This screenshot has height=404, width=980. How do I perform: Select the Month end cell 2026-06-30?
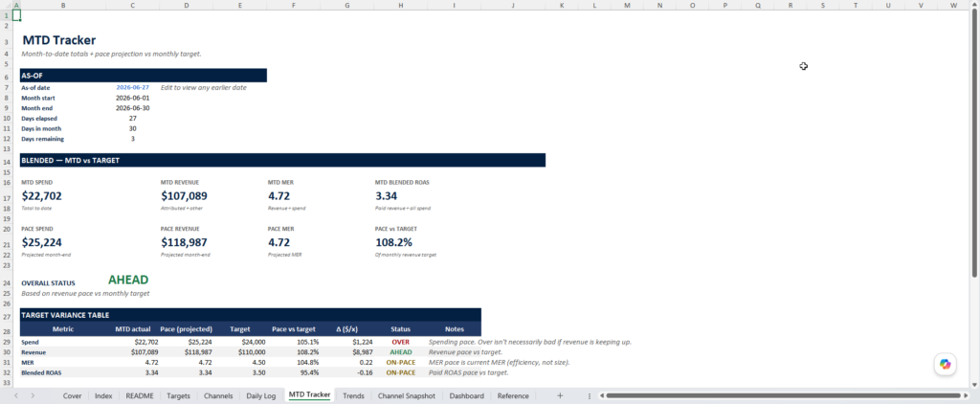(132, 108)
